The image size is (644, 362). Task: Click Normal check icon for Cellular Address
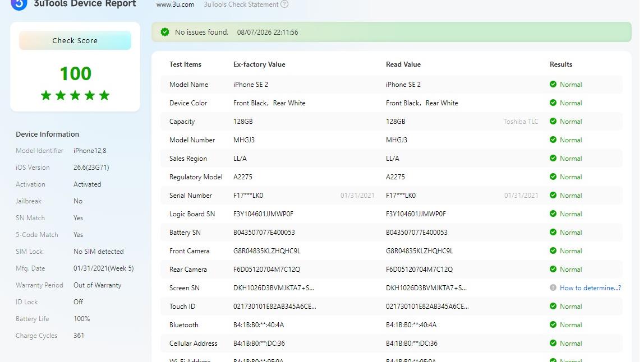click(x=553, y=343)
